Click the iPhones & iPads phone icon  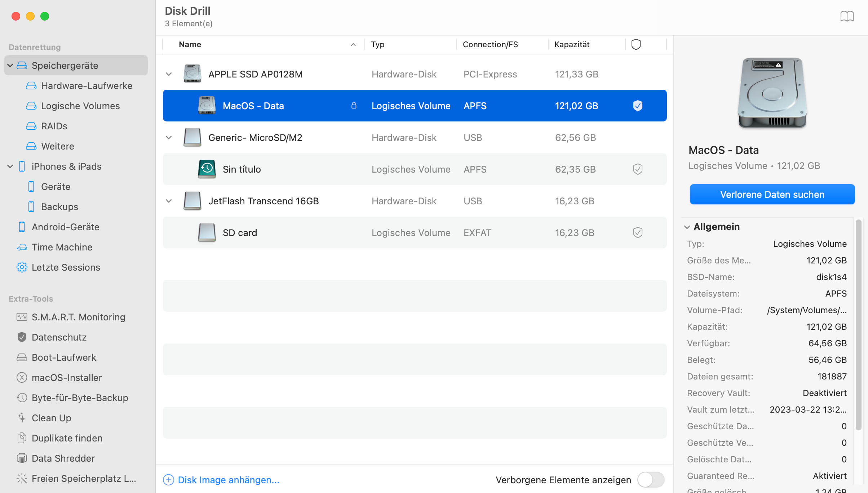(x=22, y=166)
